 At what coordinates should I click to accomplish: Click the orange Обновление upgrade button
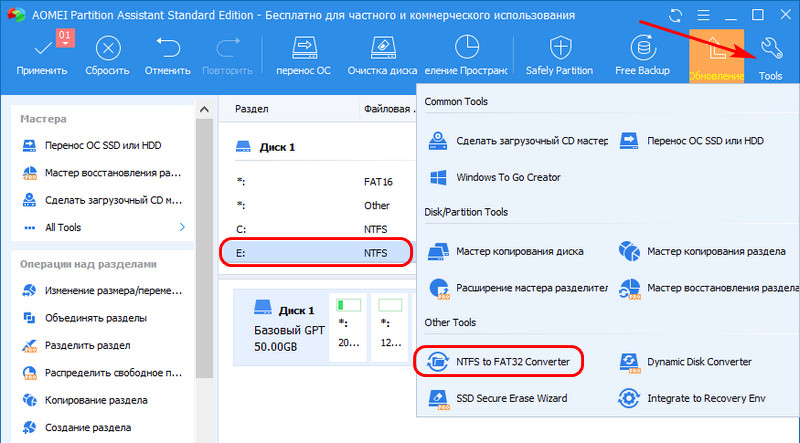click(716, 56)
